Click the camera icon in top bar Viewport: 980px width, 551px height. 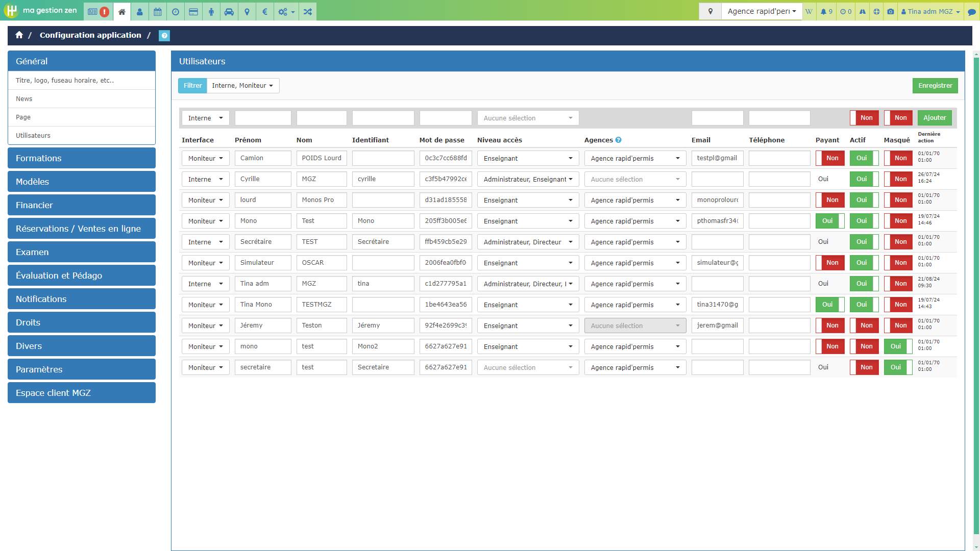pos(891,11)
